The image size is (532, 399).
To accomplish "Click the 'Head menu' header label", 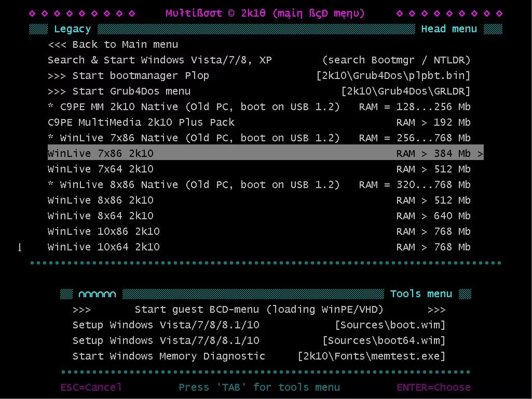I will pos(449,29).
